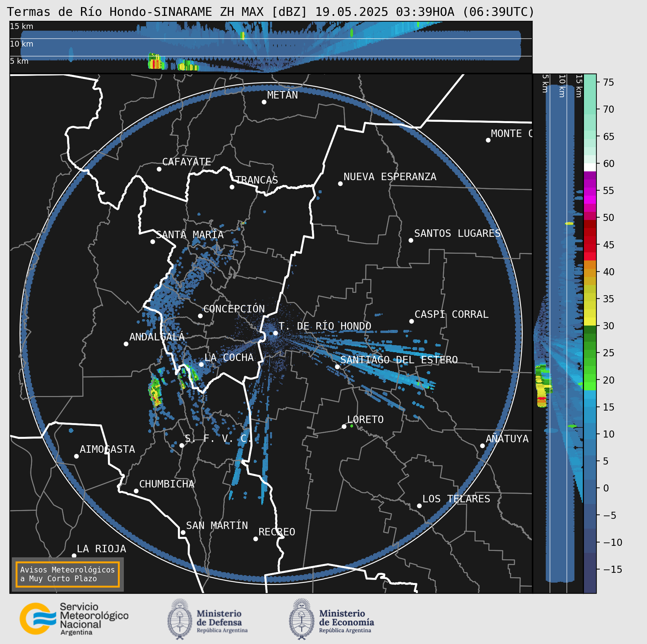Screen dimensions: 647x644
Task: Click the SANTIAGO DEL ESTERO label
Action: [399, 360]
